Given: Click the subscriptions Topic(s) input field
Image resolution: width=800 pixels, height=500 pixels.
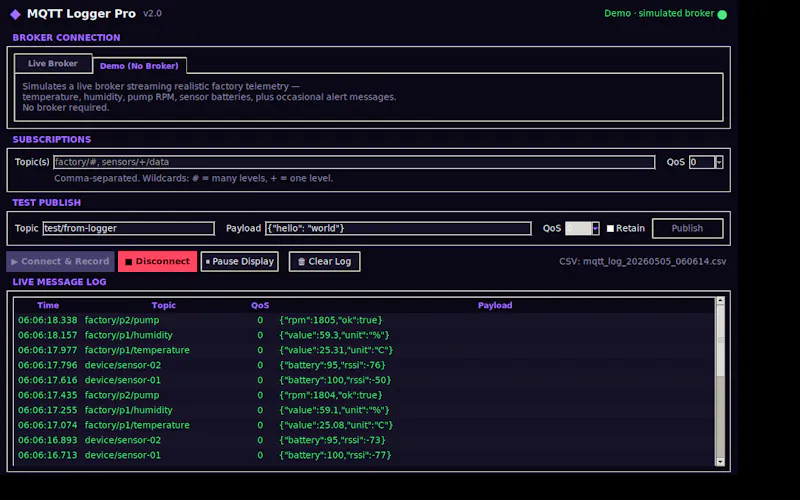Looking at the screenshot, I should point(354,162).
